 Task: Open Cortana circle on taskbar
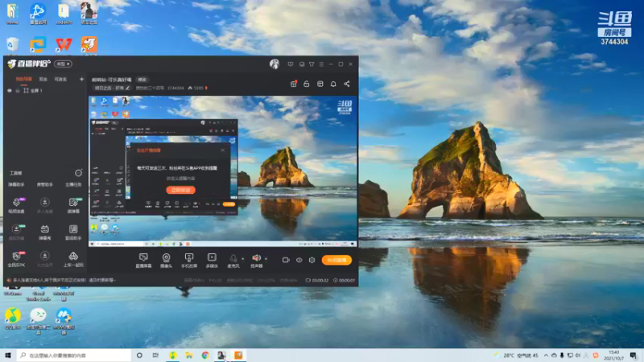coord(139,355)
